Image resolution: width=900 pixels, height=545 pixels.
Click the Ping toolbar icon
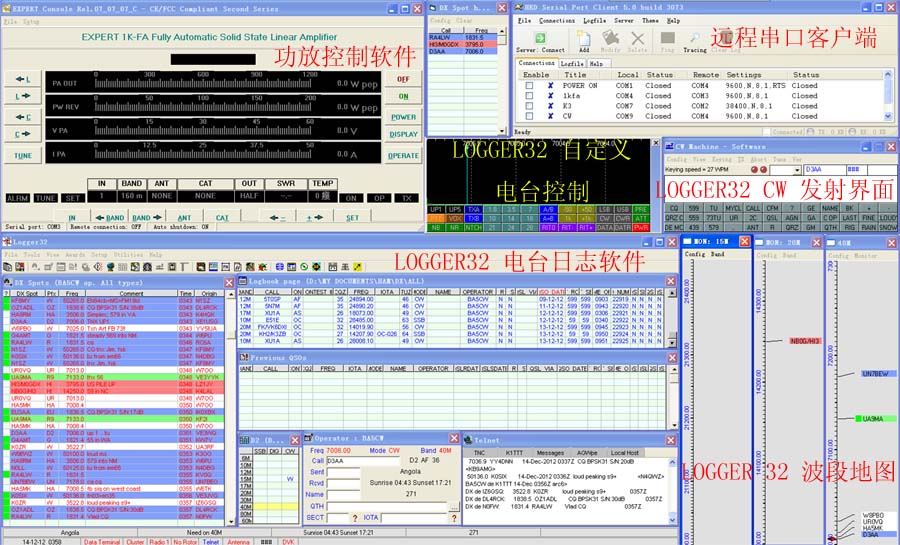click(667, 38)
